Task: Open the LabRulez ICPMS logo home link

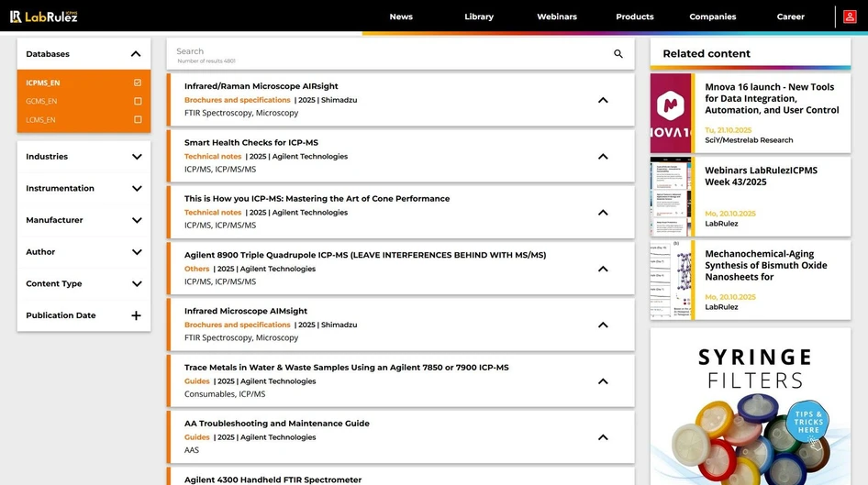Action: [44, 17]
